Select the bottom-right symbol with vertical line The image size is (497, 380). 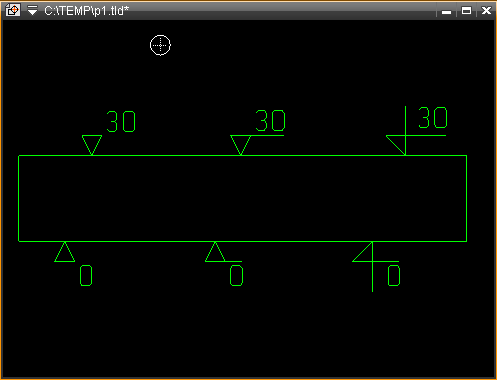[375, 267]
